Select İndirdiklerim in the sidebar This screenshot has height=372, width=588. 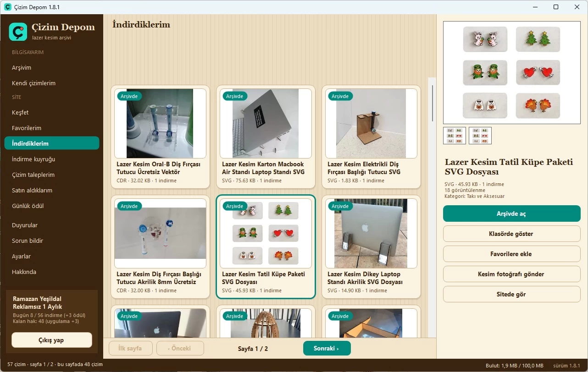[52, 143]
